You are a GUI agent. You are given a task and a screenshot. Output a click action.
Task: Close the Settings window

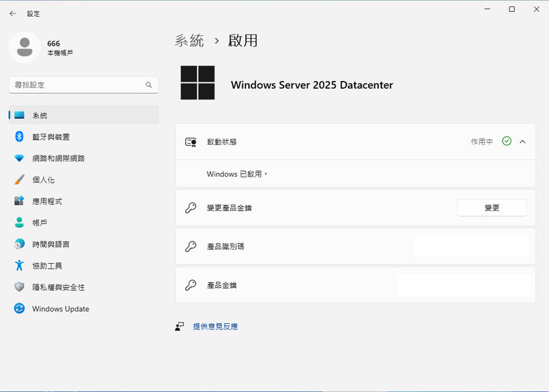point(536,9)
